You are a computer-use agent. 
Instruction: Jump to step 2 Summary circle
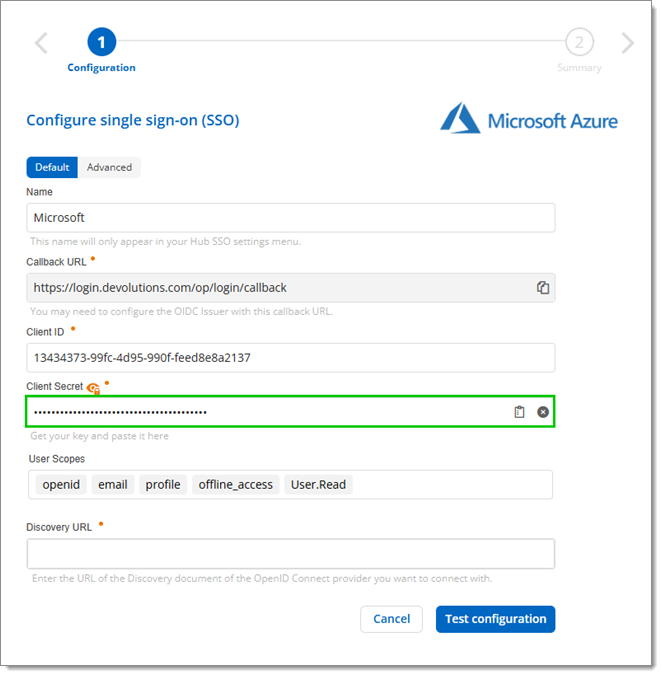pos(579,42)
